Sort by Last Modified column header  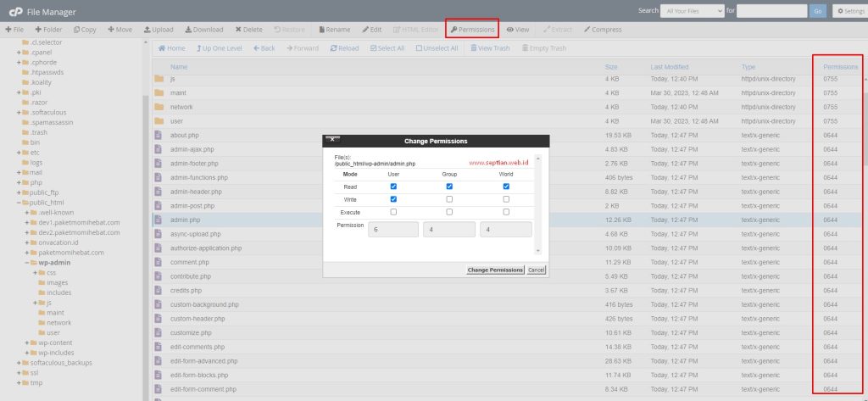coord(670,67)
